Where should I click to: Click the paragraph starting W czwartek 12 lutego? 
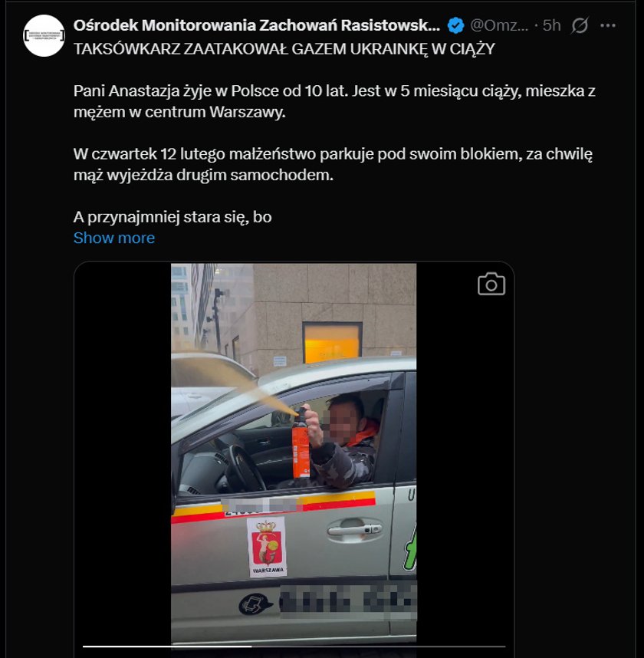pyautogui.click(x=333, y=164)
